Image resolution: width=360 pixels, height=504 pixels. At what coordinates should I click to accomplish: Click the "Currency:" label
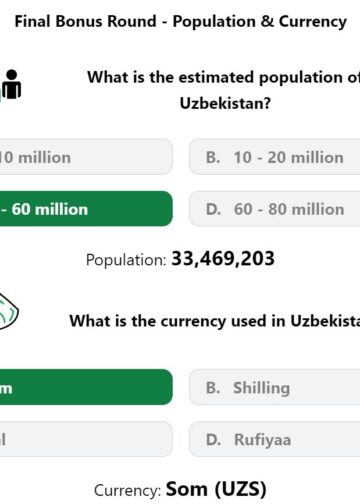[x=128, y=491]
